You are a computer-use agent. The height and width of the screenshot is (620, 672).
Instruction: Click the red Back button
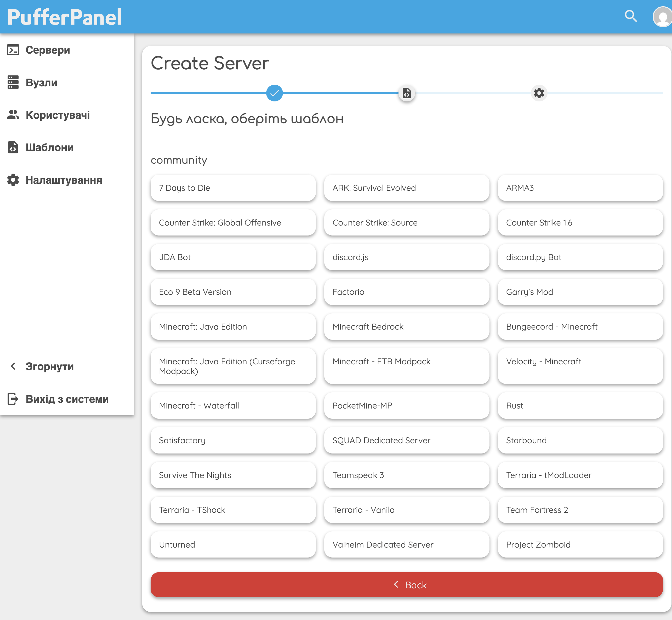(407, 585)
